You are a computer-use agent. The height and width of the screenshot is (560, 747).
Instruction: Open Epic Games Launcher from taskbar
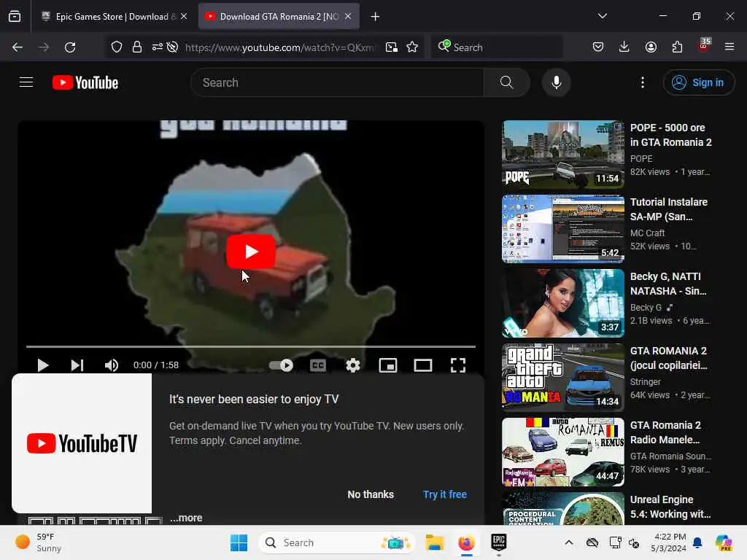[x=498, y=542]
